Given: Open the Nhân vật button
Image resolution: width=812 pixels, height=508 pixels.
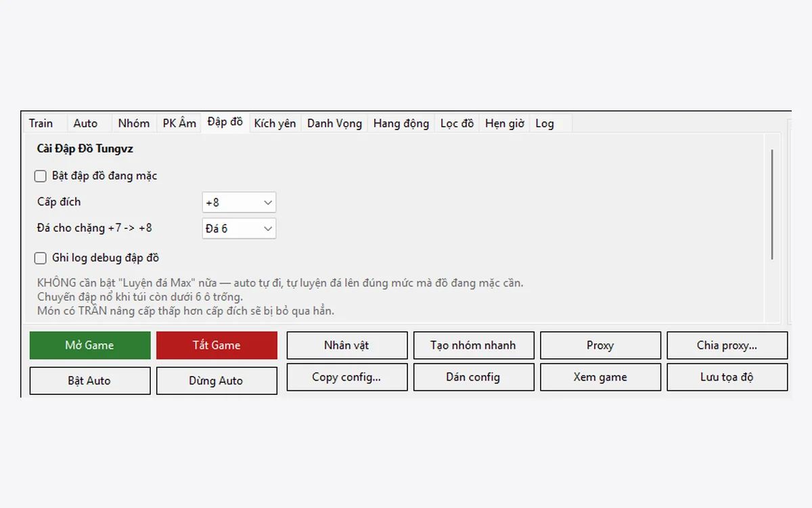Looking at the screenshot, I should 347,345.
